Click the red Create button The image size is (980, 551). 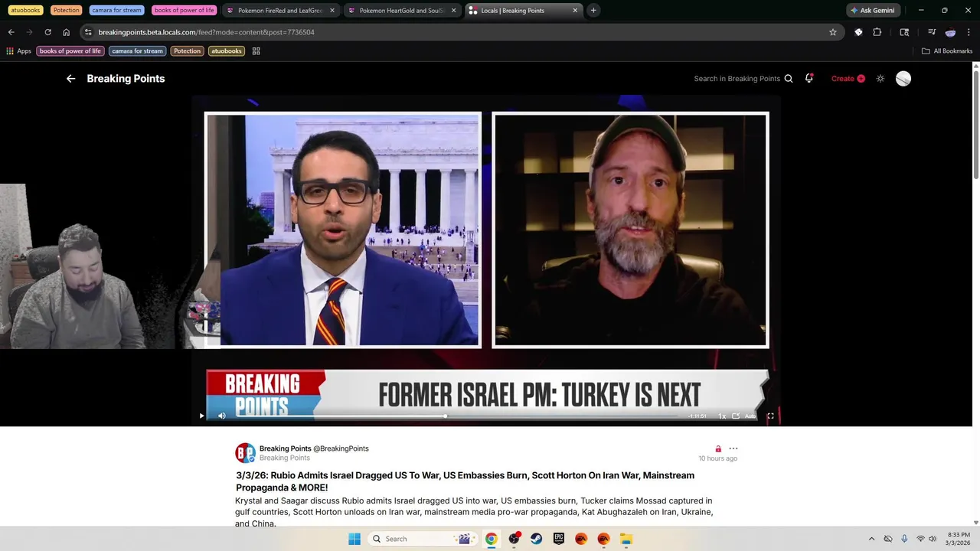(848, 78)
